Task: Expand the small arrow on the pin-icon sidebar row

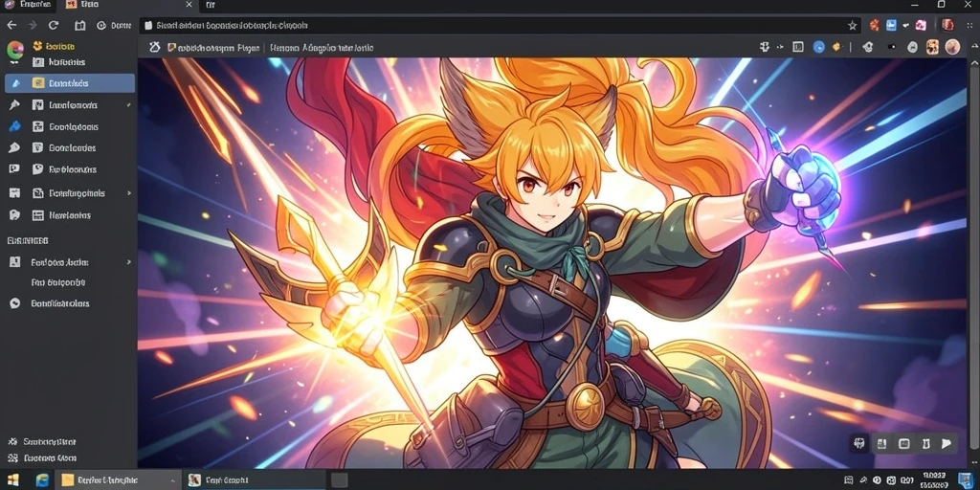Action: coord(129,105)
